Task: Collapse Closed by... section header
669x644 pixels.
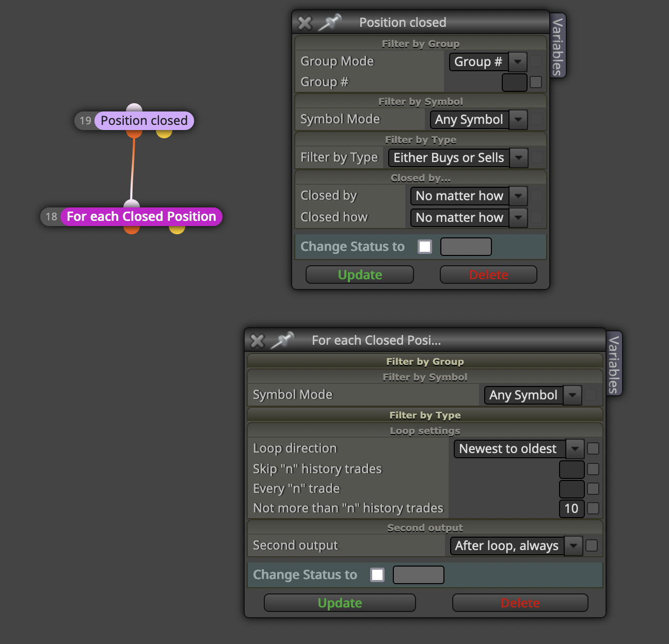Action: pos(421,178)
